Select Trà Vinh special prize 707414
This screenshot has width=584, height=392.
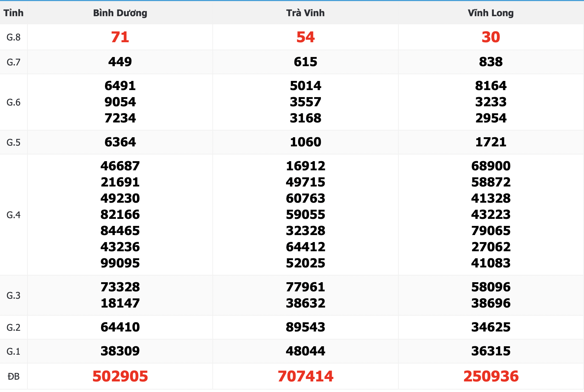click(305, 376)
